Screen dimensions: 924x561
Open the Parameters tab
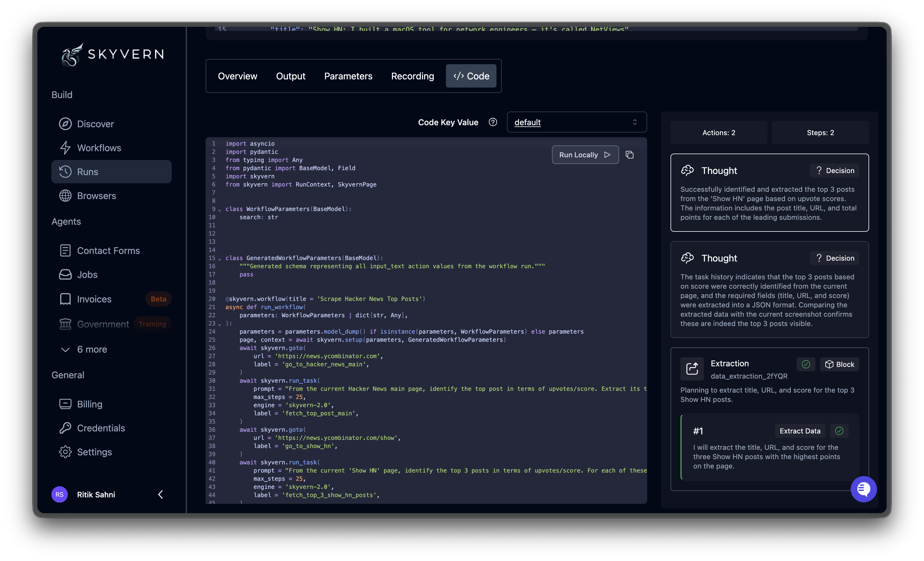coord(348,76)
